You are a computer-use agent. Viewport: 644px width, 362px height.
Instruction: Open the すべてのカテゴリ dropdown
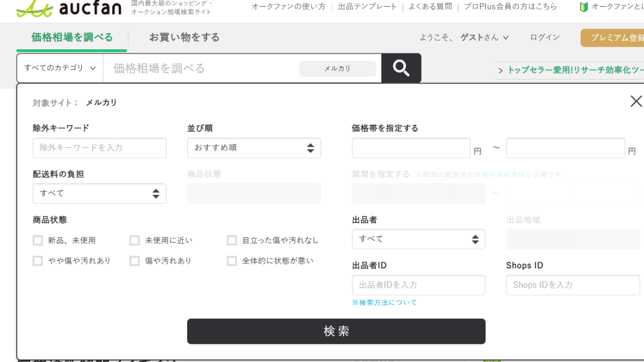tap(60, 68)
